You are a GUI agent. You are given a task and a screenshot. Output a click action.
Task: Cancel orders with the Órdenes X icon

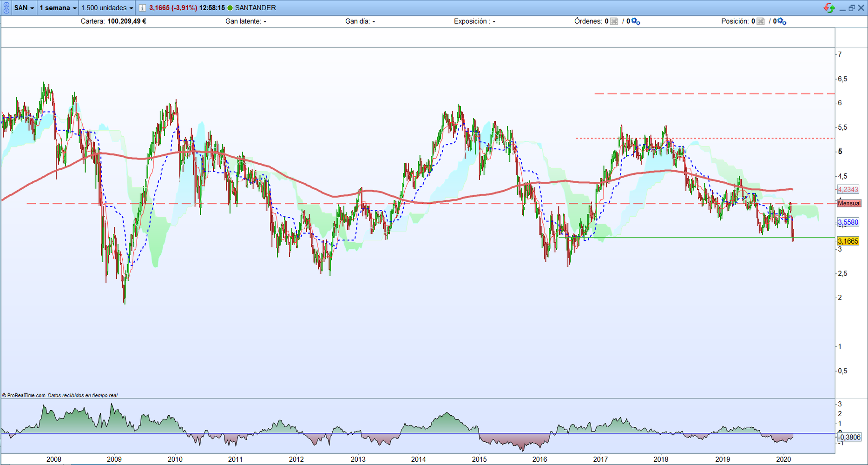614,21
